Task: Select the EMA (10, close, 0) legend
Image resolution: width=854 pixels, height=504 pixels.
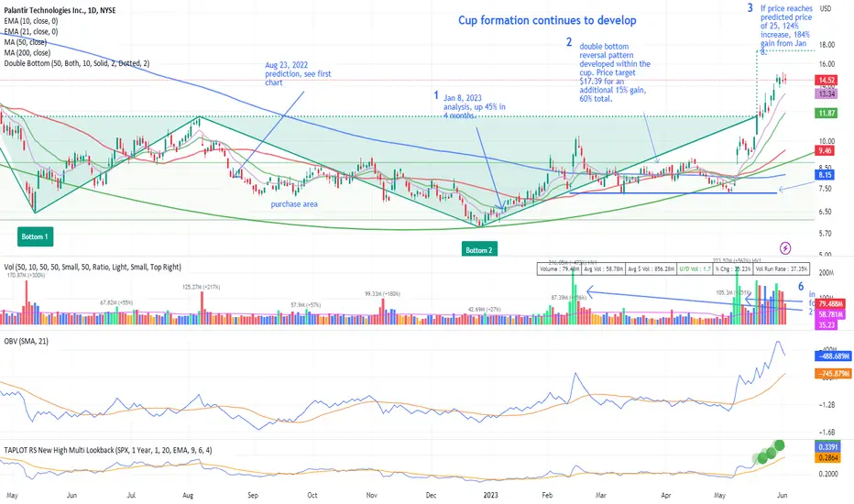Action: (31, 21)
